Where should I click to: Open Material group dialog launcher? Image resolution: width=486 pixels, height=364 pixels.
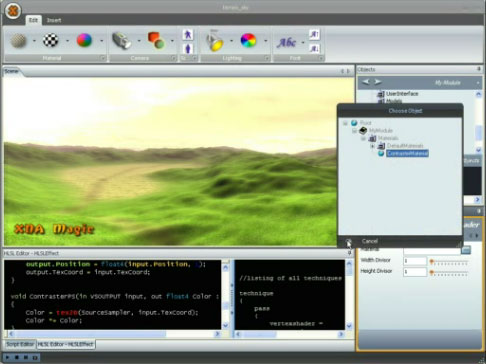[x=103, y=58]
